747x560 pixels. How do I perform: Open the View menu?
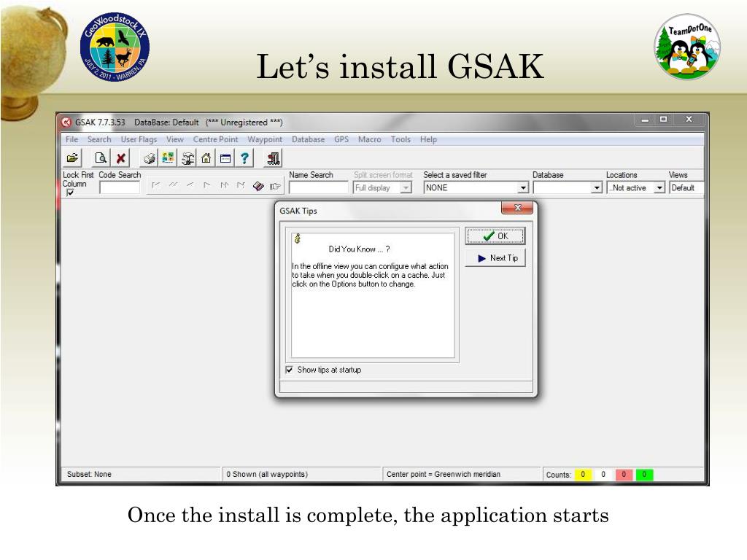tap(175, 139)
